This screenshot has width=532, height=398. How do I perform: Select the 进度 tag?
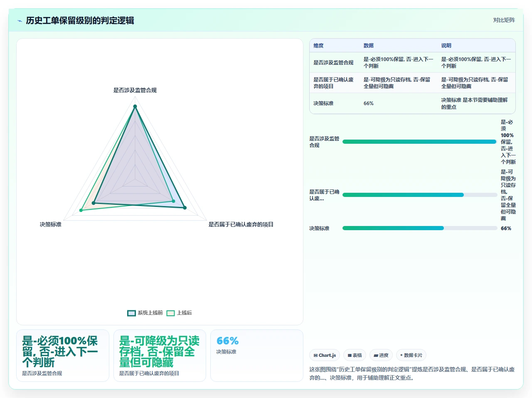click(381, 355)
